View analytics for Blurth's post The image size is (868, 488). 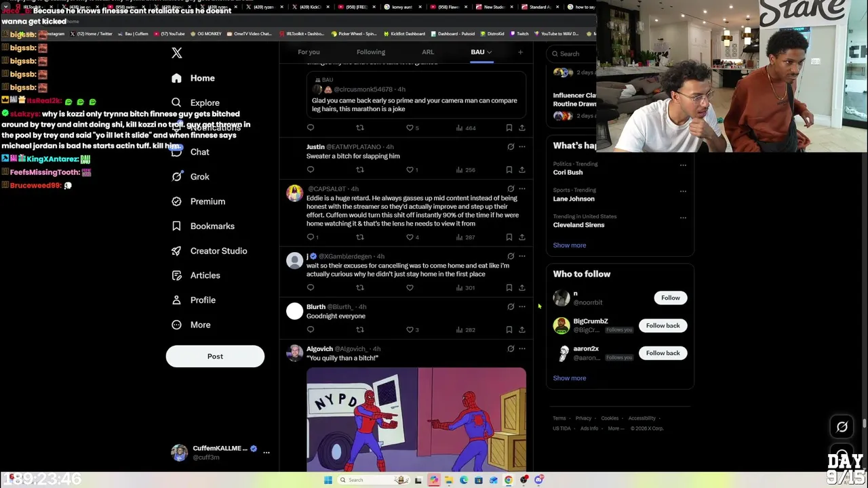click(465, 330)
